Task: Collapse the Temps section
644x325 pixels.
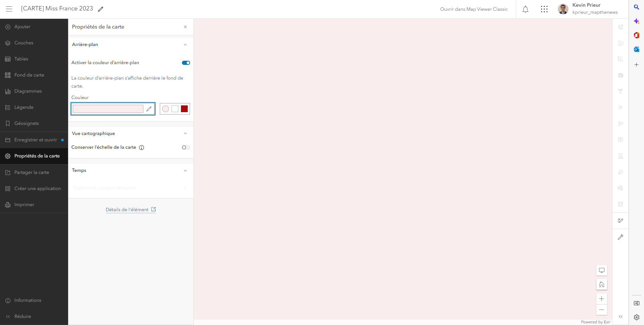Action: 185,171
